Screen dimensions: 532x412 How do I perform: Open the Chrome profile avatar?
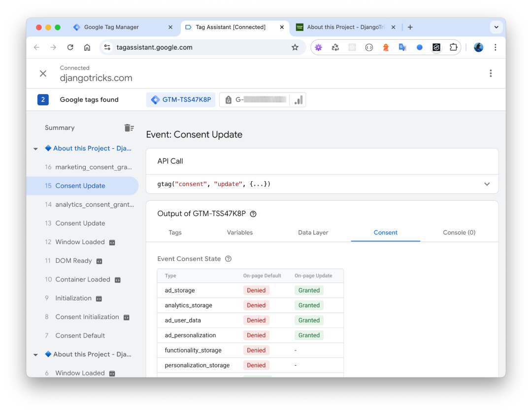[478, 47]
